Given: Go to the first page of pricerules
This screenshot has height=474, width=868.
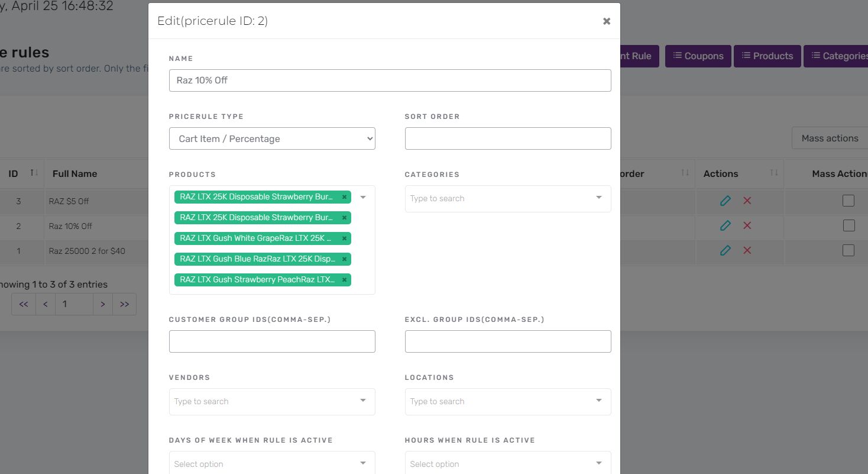Looking at the screenshot, I should pyautogui.click(x=24, y=304).
